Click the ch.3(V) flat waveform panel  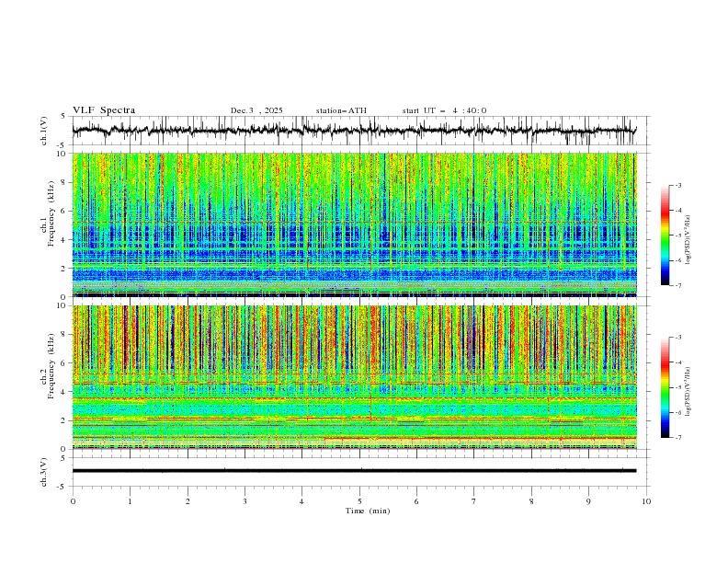pos(358,470)
